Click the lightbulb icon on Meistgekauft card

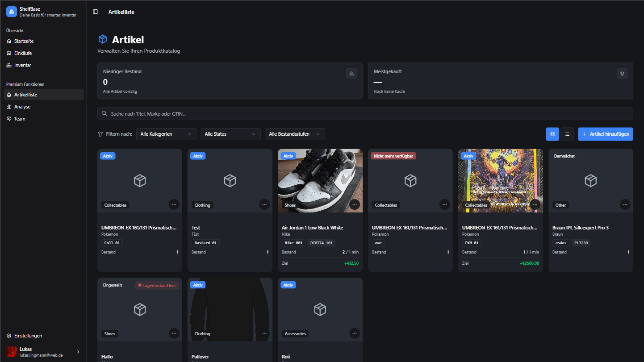pos(622,73)
